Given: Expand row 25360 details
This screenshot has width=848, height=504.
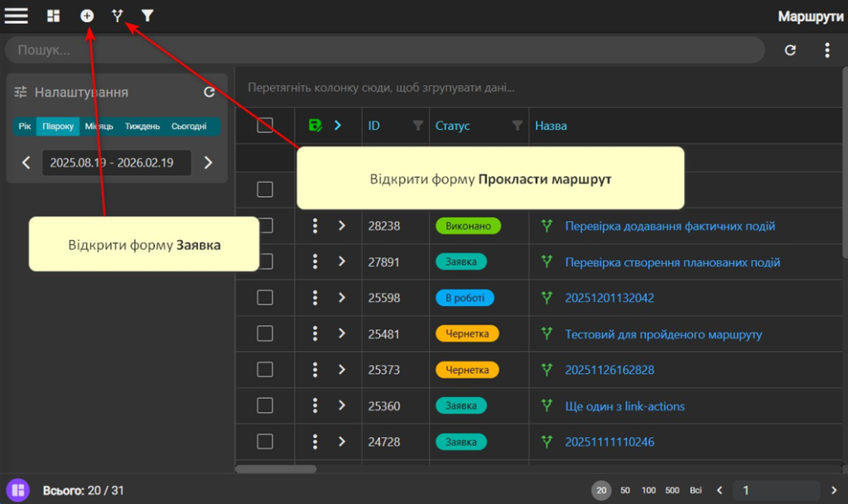Looking at the screenshot, I should [x=341, y=406].
